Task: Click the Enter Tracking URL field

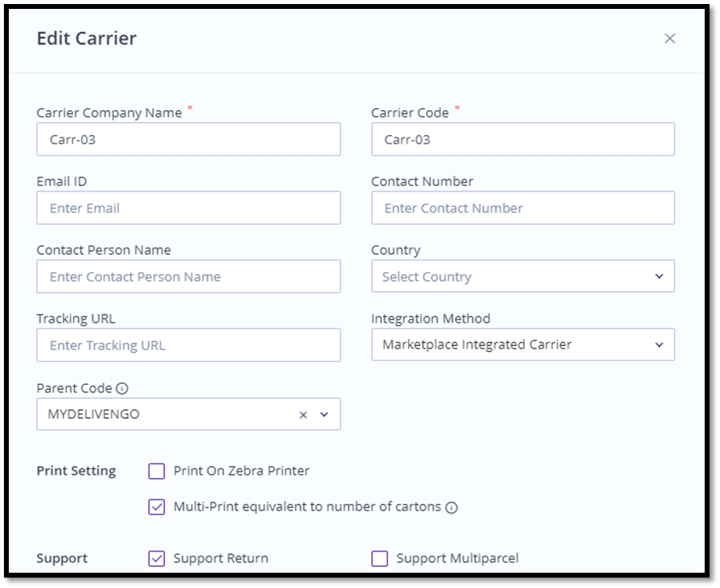Action: [188, 345]
